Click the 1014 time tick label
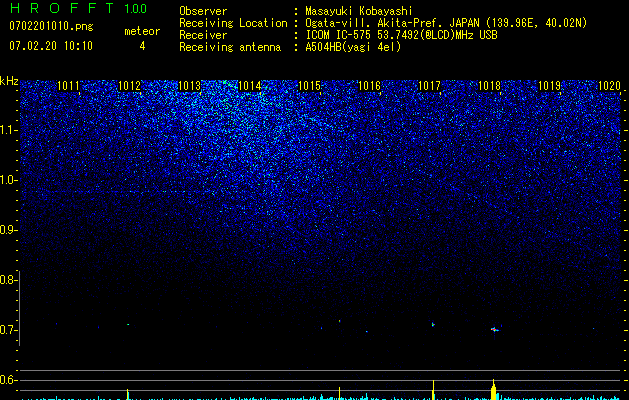 pos(250,86)
